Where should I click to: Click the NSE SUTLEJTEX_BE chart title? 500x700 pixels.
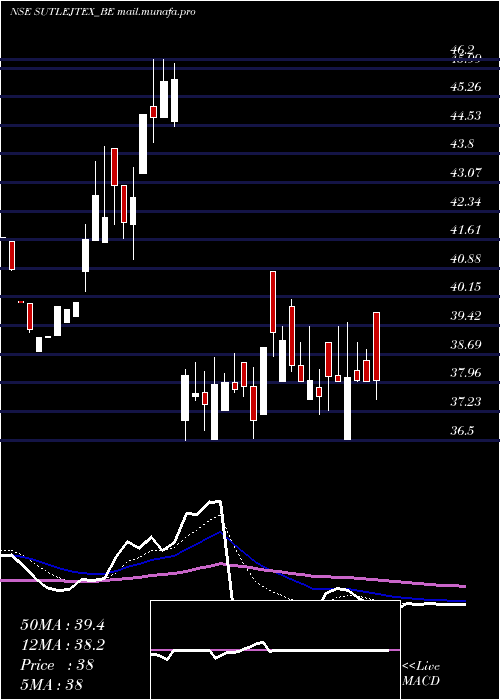click(x=102, y=12)
